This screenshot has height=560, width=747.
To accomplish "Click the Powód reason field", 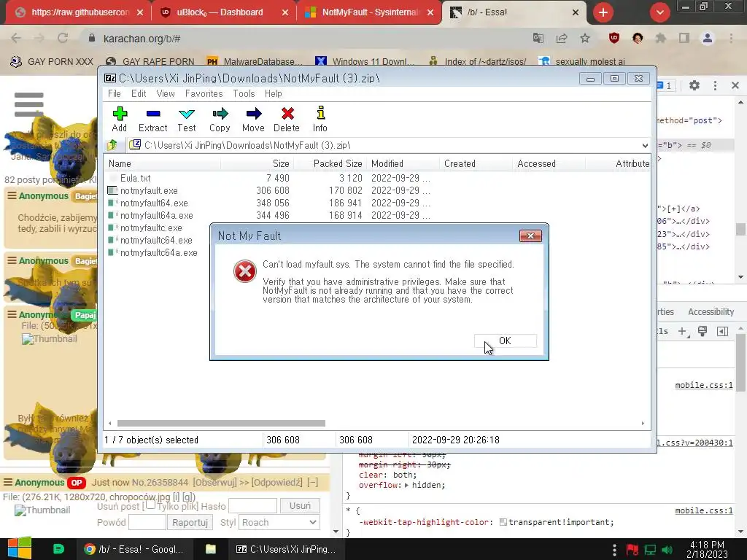I will (147, 522).
